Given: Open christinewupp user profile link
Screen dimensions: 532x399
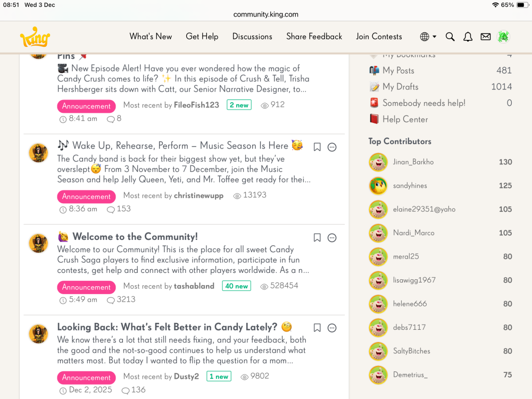Looking at the screenshot, I should coord(198,195).
